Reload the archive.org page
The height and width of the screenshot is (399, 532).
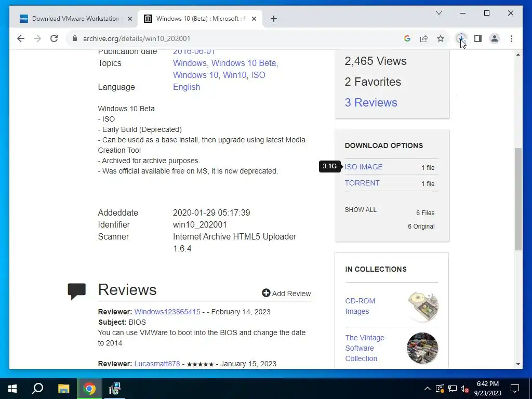coord(54,38)
